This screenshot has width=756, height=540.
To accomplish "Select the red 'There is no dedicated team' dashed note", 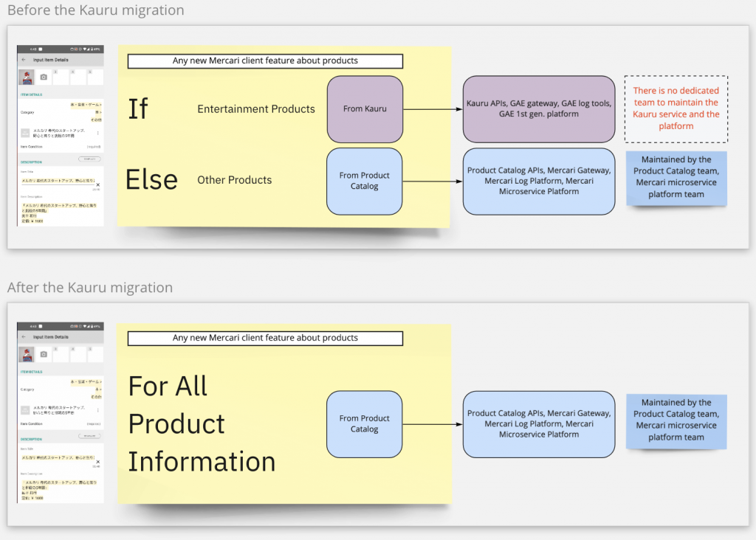I will pyautogui.click(x=676, y=109).
